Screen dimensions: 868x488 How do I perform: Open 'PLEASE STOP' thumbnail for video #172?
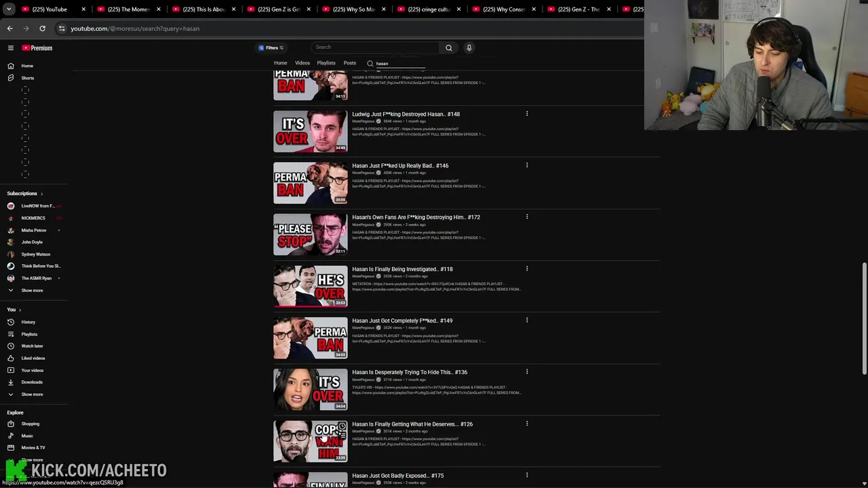click(x=311, y=235)
